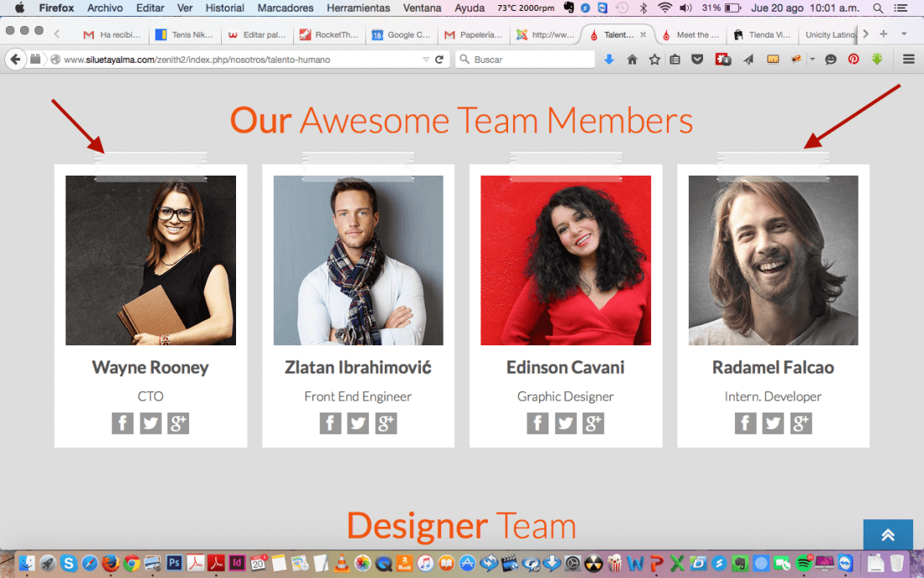This screenshot has width=924, height=578.
Task: Open Radamel Falcao's Google Plus icon
Action: pos(801,423)
